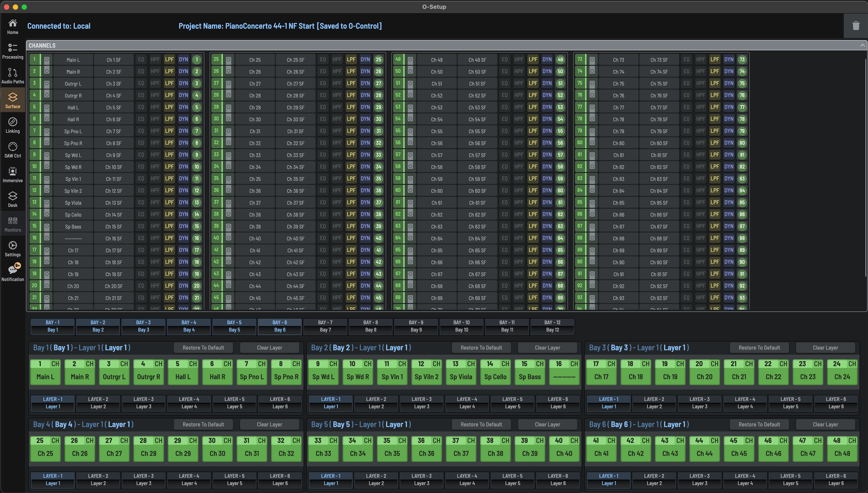Viewport: 868px width, 493px height.
Task: Open Settings from the sidebar
Action: [13, 249]
